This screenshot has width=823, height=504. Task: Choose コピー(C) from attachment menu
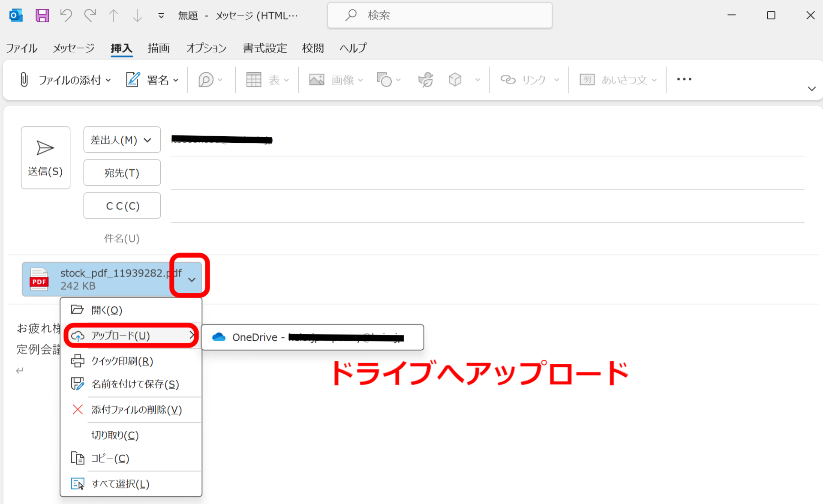point(131,458)
